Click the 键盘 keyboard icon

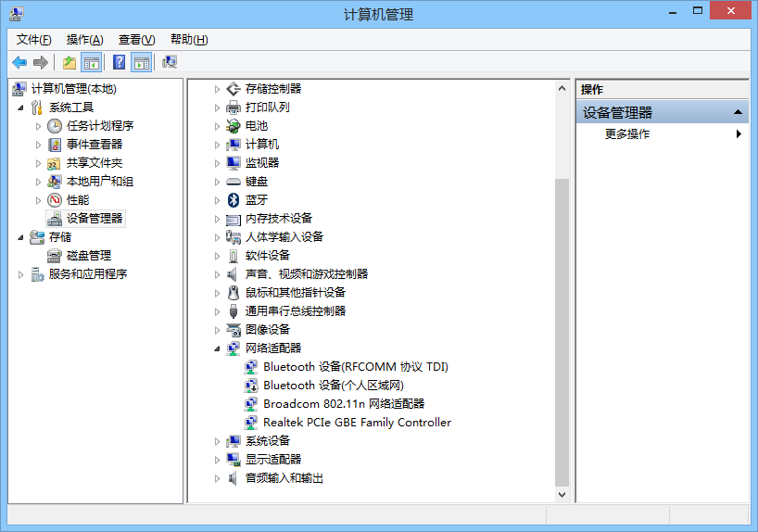point(234,182)
